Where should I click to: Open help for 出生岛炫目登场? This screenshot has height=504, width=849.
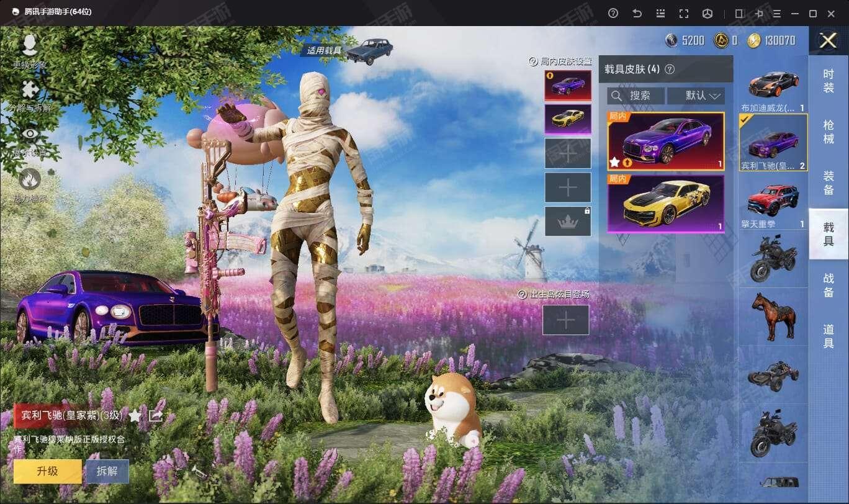(523, 294)
